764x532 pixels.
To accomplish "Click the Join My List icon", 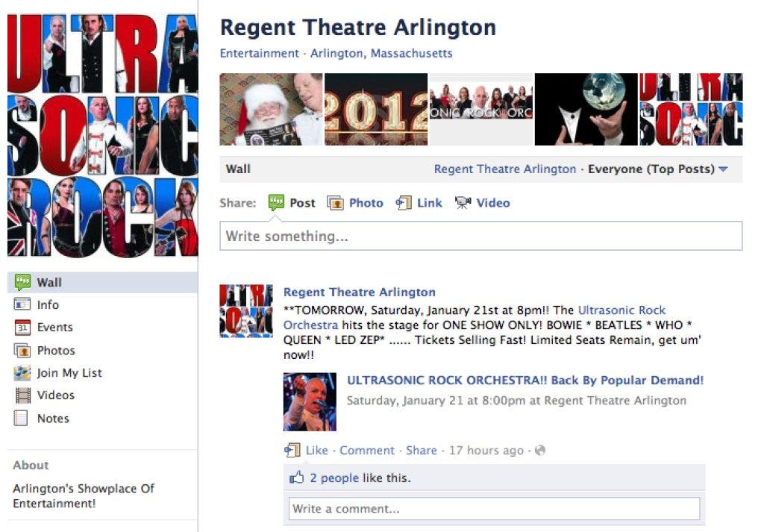I will tap(22, 372).
